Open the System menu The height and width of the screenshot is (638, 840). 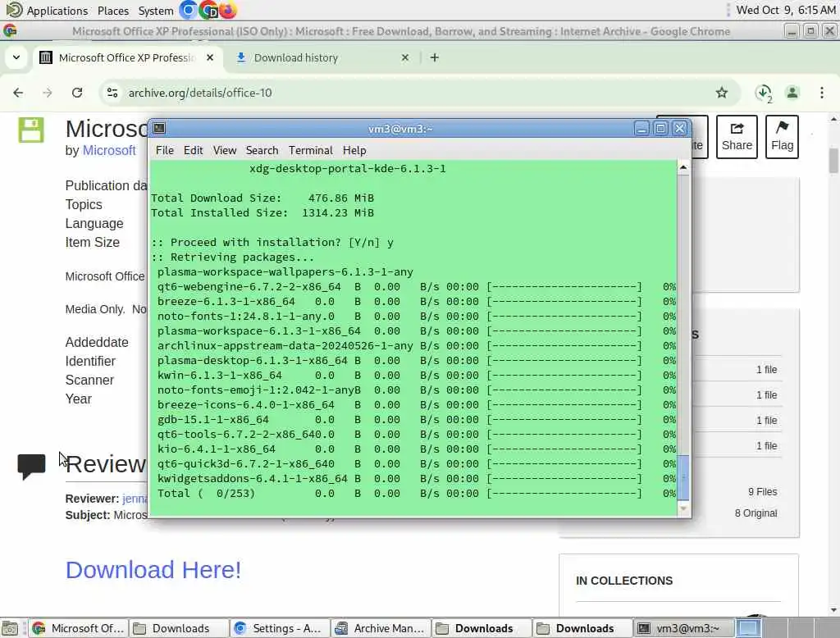pyautogui.click(x=155, y=10)
